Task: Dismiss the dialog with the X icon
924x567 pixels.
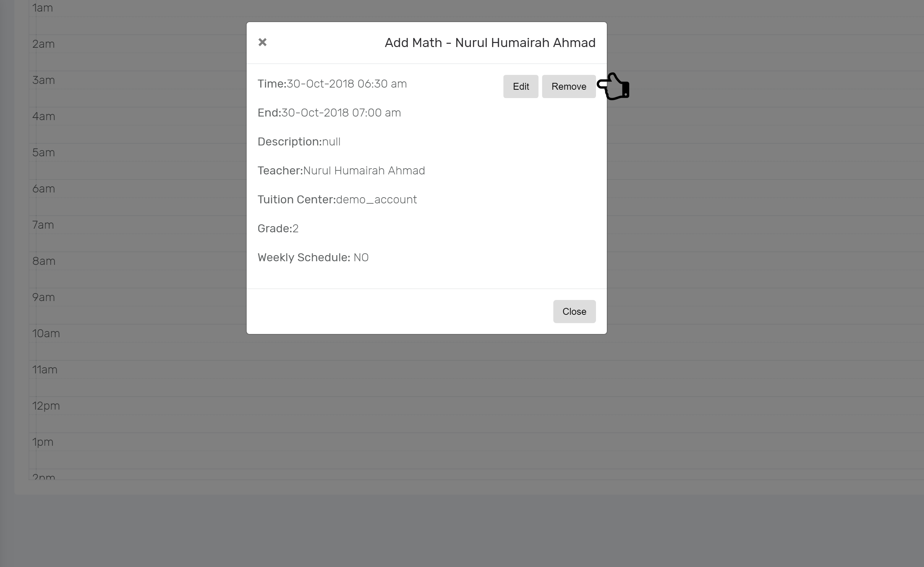Action: point(263,42)
